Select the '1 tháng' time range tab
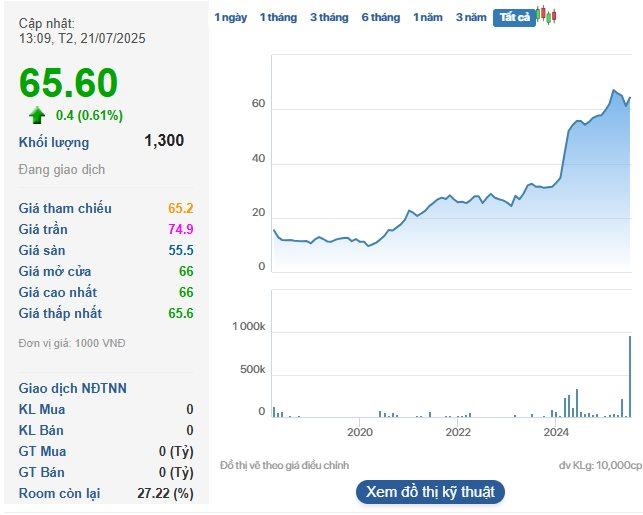The image size is (643, 515). tap(278, 18)
